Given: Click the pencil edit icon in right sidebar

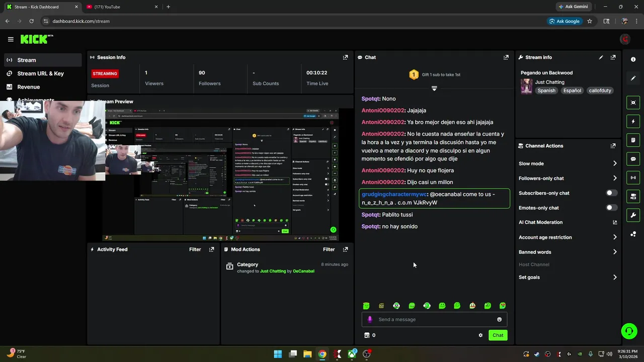Looking at the screenshot, I should point(633,78).
